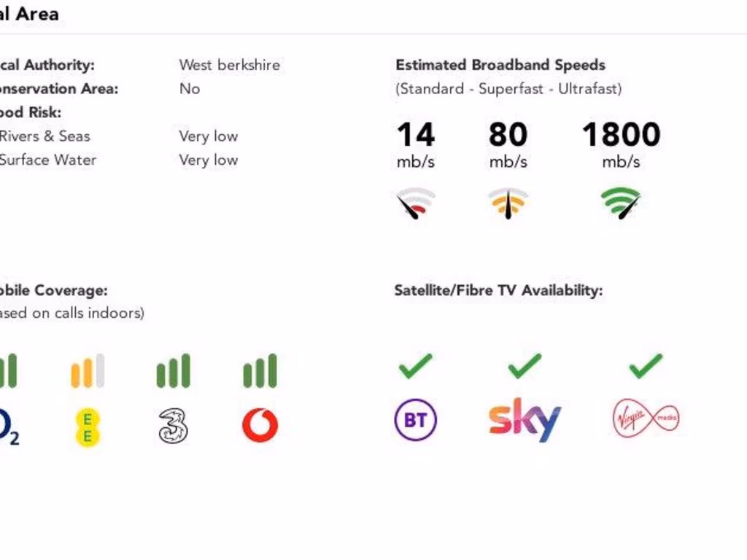The image size is (747, 560).
Task: Click the Vodafone logo
Action: tap(260, 426)
